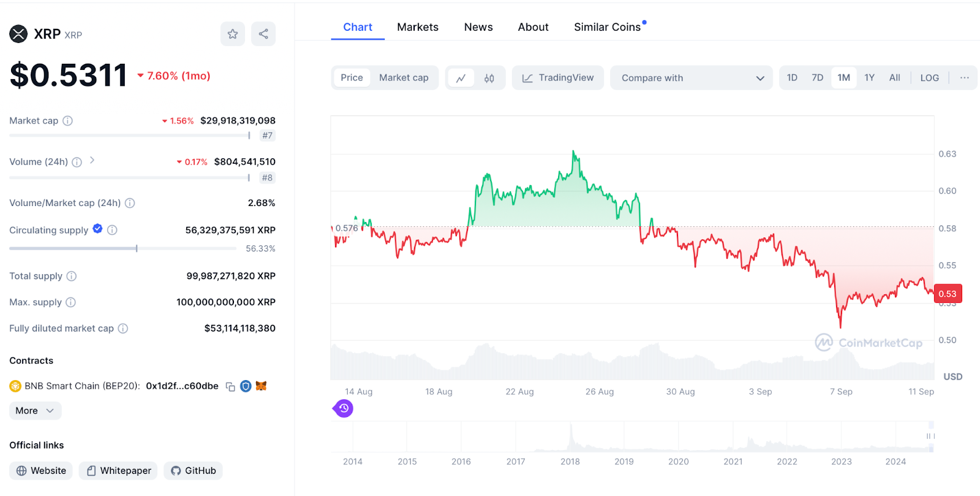Screen dimensions: 980x496
Task: Click the GitHub logo icon
Action: pos(176,471)
